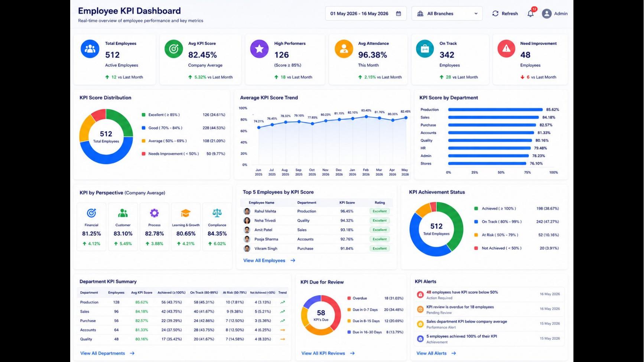Click Neha Trivedi's avatar
Viewport: 644px width, 362px height.
pyautogui.click(x=247, y=221)
